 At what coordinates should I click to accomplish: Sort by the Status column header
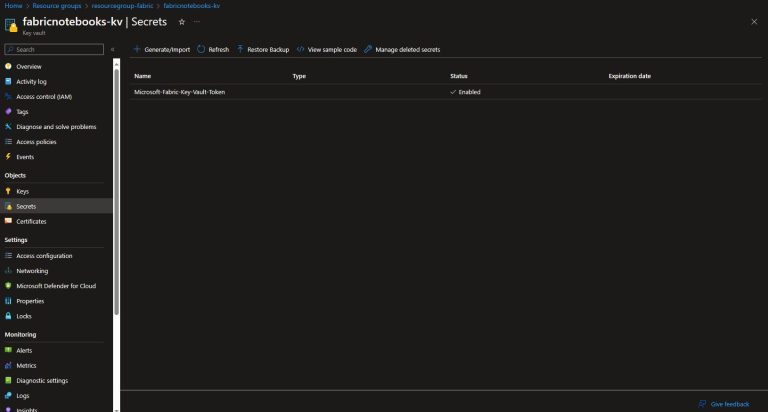pyautogui.click(x=458, y=76)
